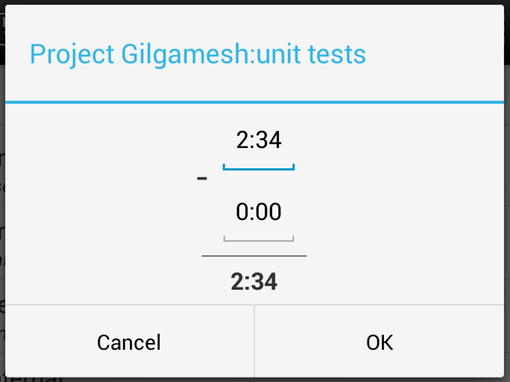Click the horizontal sum line above the result
Screen dimensions: 510x382
tap(254, 256)
